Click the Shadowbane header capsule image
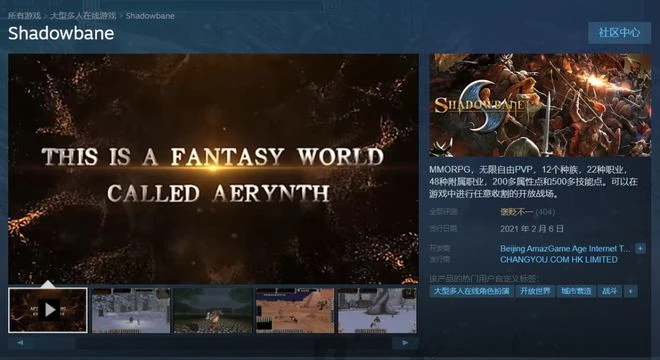 click(x=540, y=105)
